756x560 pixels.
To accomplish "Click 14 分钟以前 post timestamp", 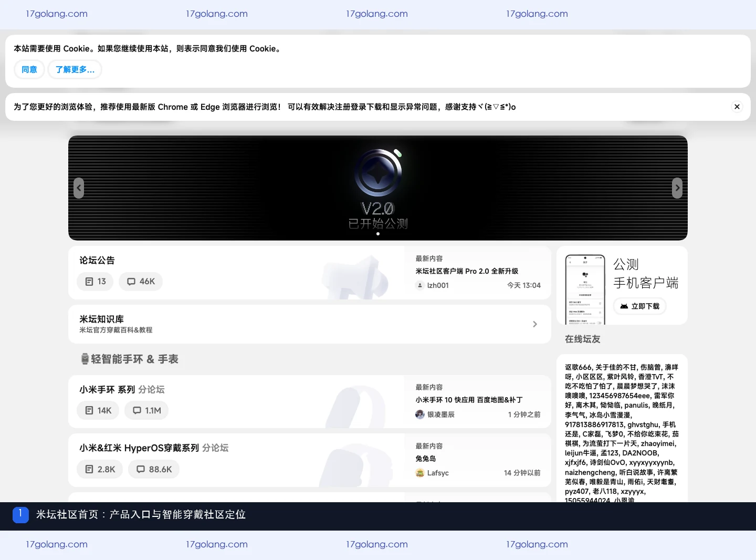I will click(x=522, y=473).
